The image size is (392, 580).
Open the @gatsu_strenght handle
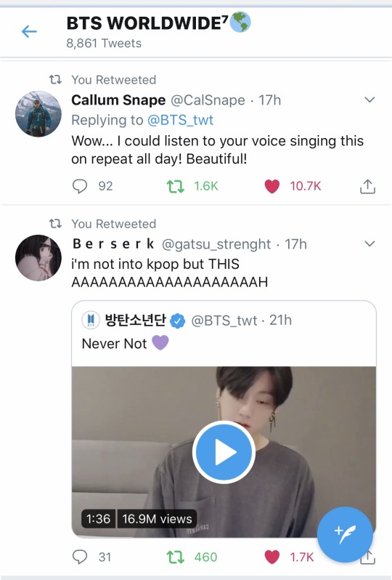point(216,244)
